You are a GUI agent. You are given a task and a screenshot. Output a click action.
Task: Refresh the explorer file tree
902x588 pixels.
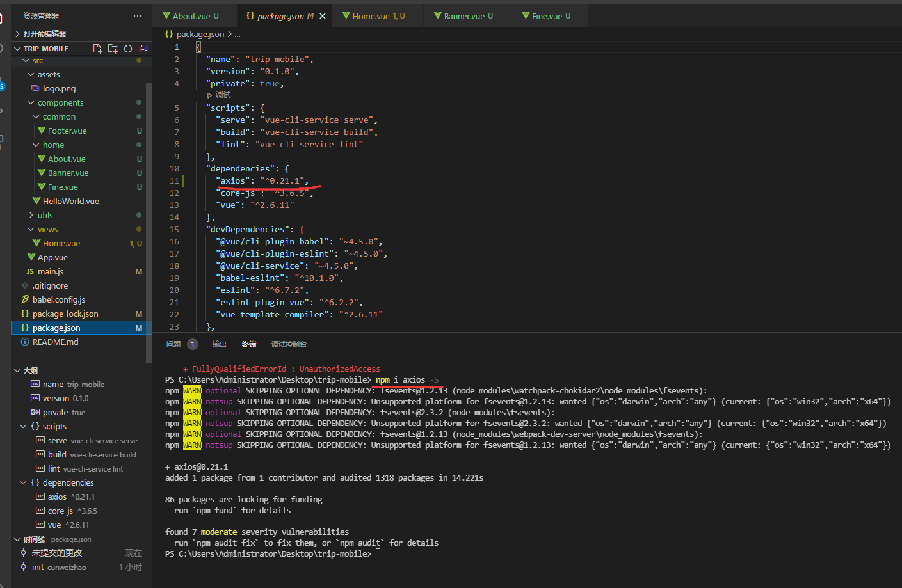pos(128,49)
